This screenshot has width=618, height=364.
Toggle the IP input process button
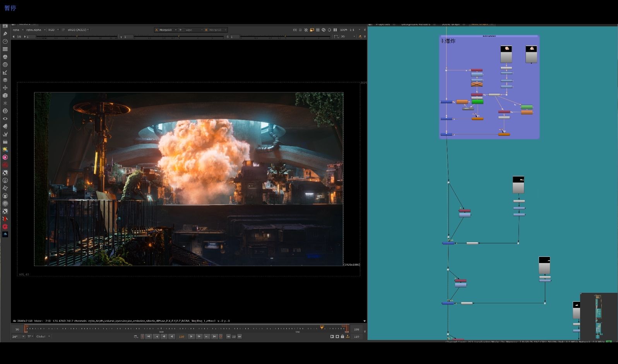click(64, 30)
